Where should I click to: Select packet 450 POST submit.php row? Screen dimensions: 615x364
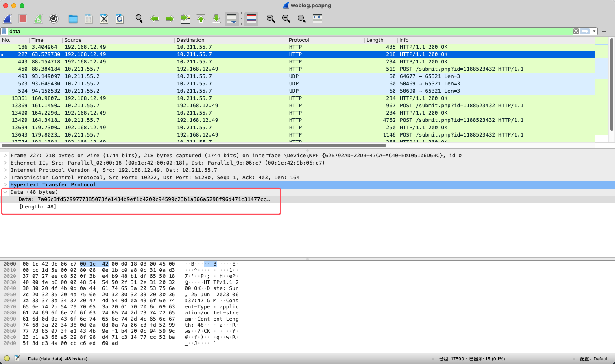click(x=297, y=69)
